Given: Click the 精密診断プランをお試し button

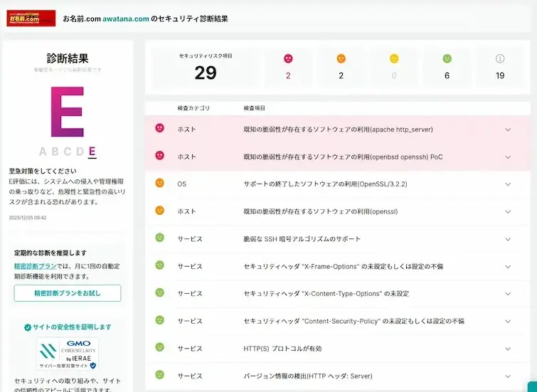Looking at the screenshot, I should (x=68, y=293).
